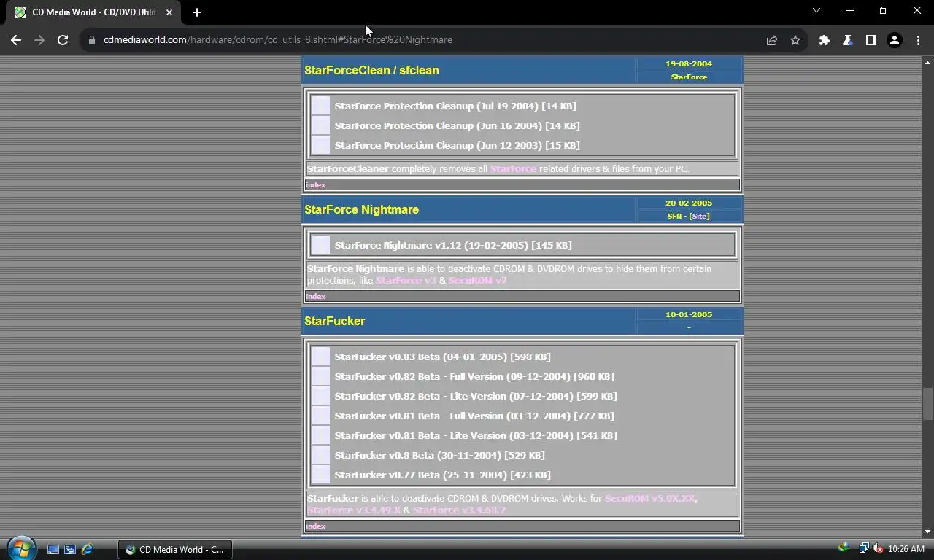The image size is (934, 560).
Task: Click the taskbar clock 10:26 AM
Action: 906,549
